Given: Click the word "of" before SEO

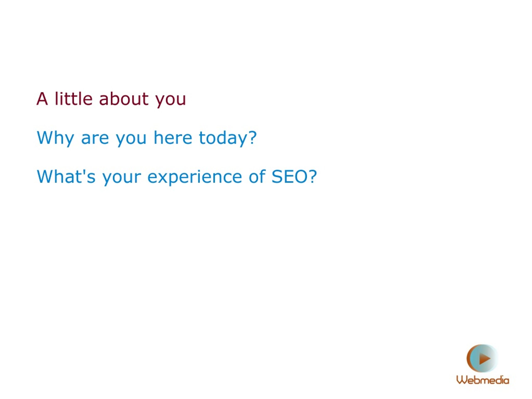Looking at the screenshot, I should tap(257, 176).
